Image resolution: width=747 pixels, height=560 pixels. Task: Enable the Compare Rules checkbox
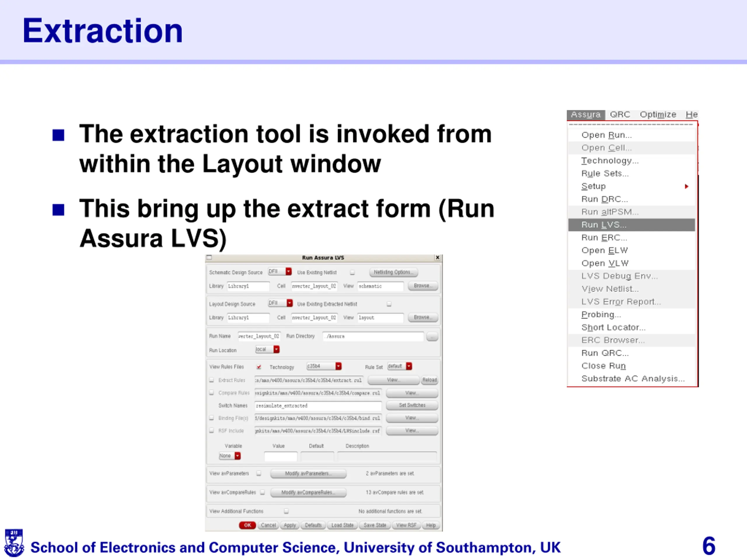tap(212, 393)
